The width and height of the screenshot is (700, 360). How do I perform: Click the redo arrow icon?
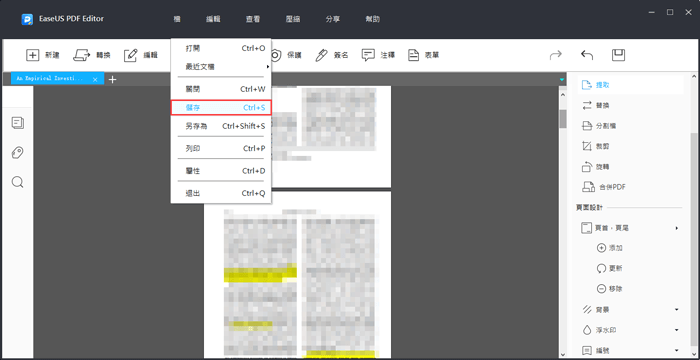coord(556,55)
